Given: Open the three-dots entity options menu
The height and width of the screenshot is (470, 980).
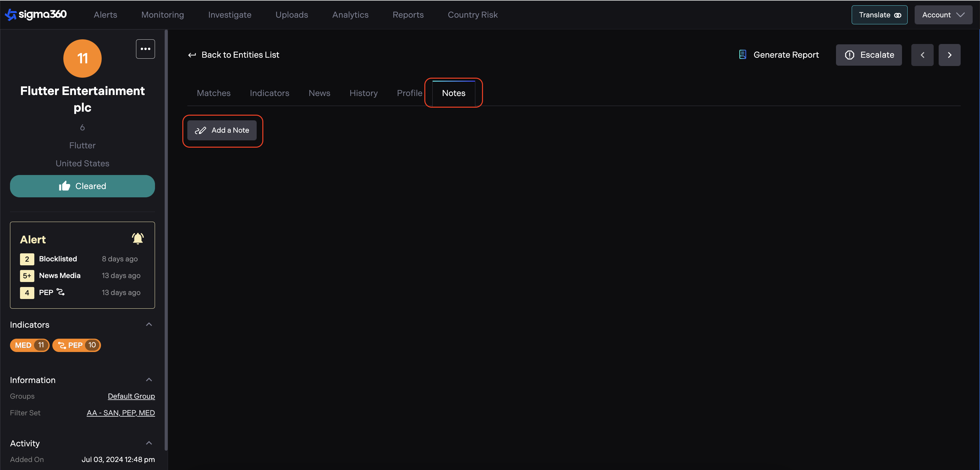Looking at the screenshot, I should pyautogui.click(x=145, y=49).
